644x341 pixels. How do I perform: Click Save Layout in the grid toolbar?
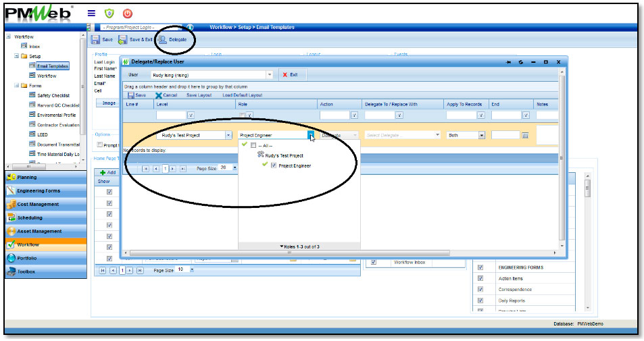(x=199, y=95)
